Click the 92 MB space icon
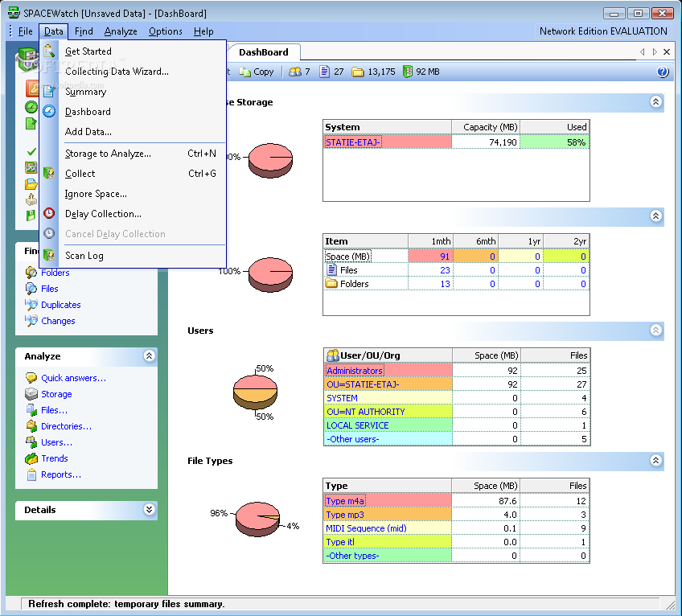 point(407,72)
